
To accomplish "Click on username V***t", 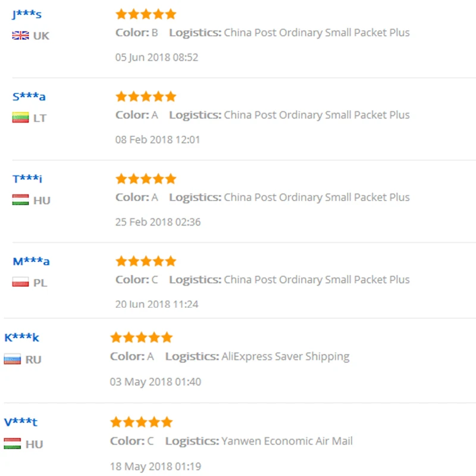I will coord(21,422).
